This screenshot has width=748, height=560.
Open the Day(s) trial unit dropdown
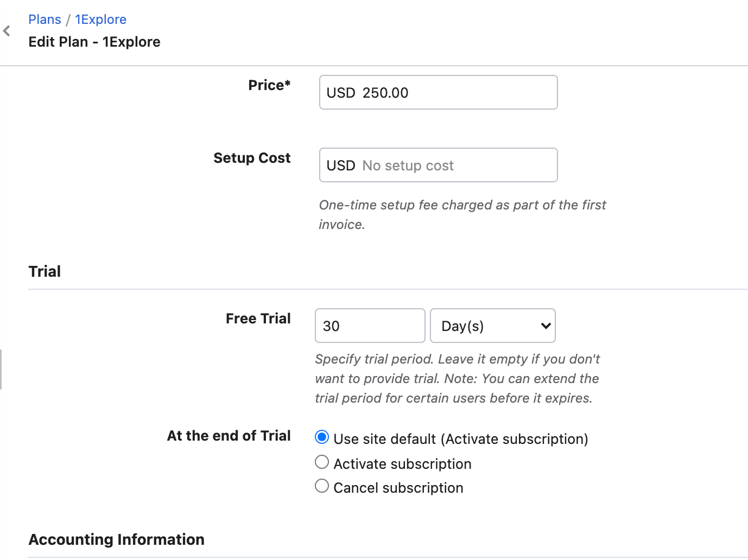[x=492, y=326]
